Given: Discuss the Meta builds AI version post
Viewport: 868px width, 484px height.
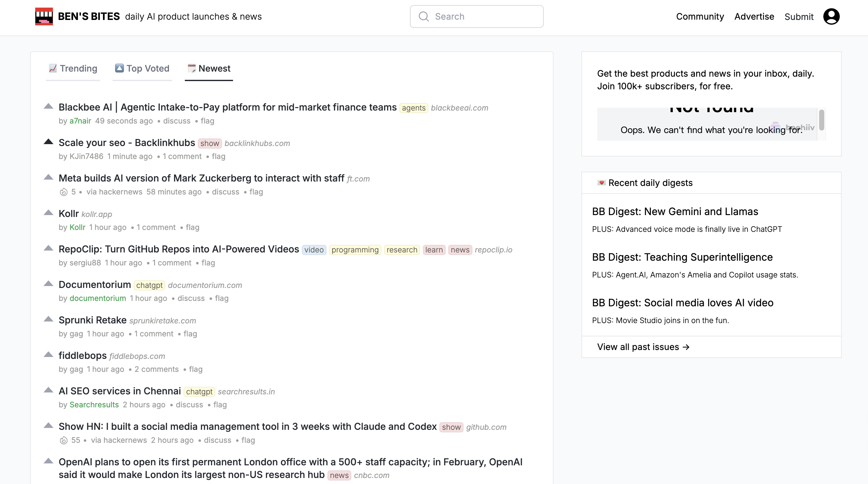Looking at the screenshot, I should (225, 192).
